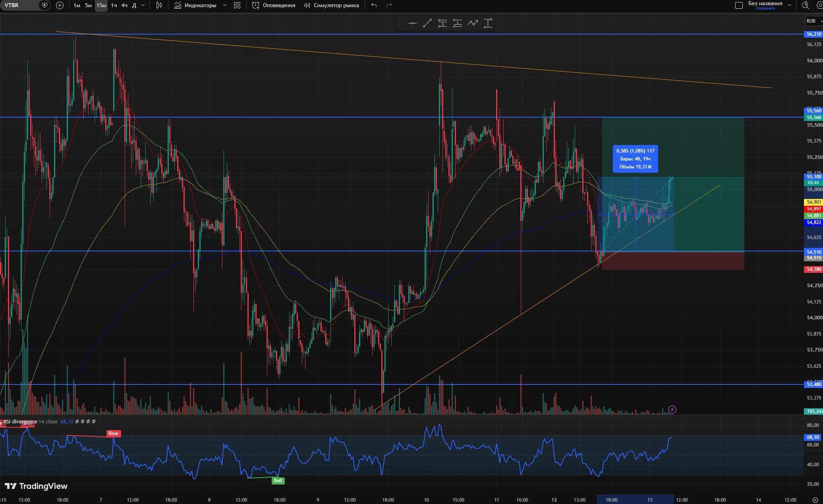Start the Симулятор рынка replay
The image size is (823, 504).
click(331, 6)
